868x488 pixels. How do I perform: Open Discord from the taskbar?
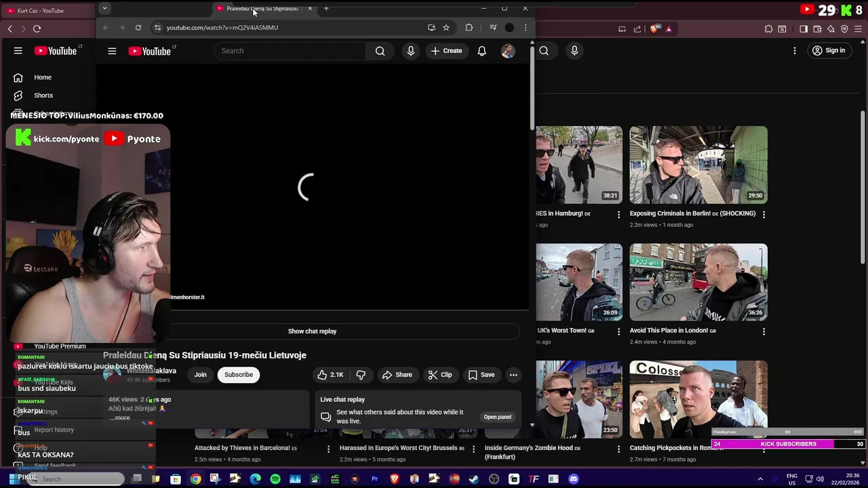click(x=574, y=479)
